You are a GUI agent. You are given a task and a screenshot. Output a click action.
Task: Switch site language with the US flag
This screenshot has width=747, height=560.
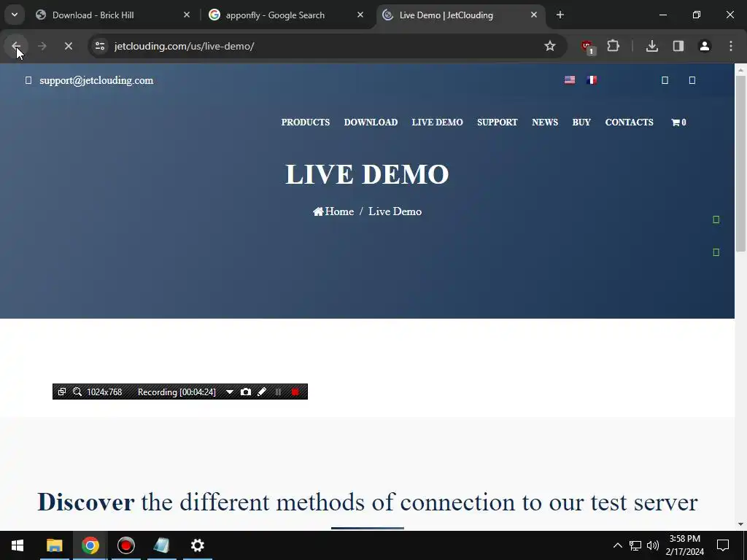click(570, 80)
